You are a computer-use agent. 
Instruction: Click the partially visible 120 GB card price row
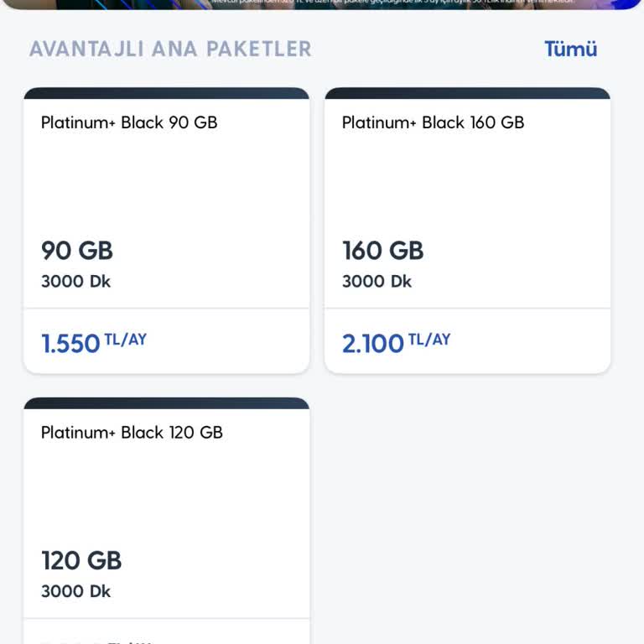click(x=166, y=634)
